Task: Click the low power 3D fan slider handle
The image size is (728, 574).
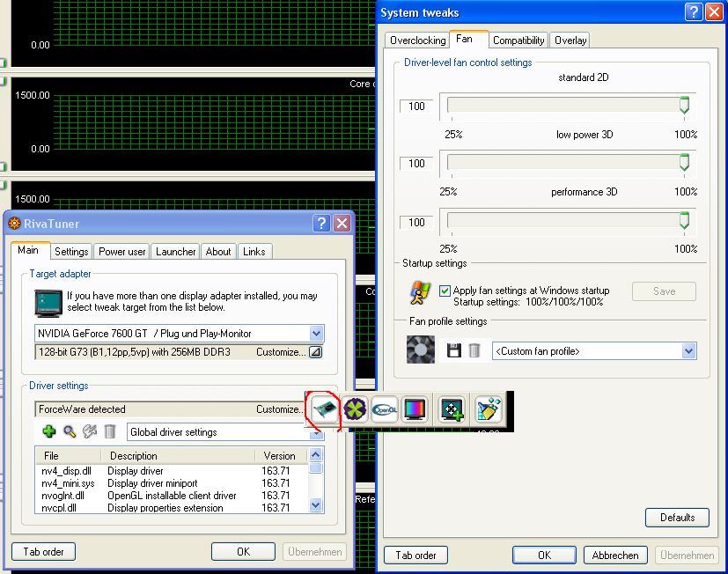Action: click(x=684, y=162)
